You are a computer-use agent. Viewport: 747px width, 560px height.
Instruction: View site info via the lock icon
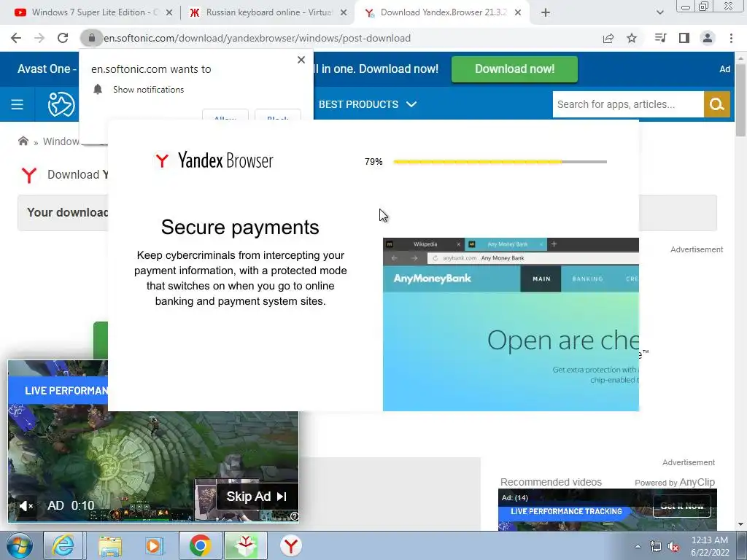tap(91, 38)
